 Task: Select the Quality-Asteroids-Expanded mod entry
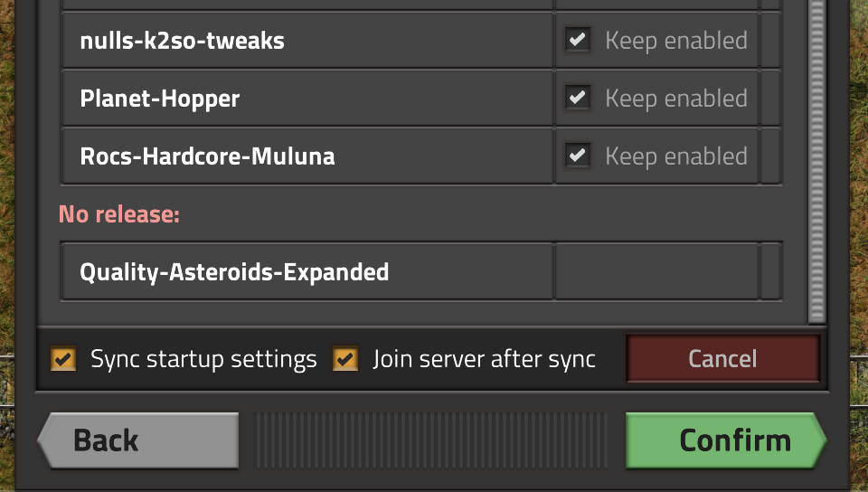[234, 271]
